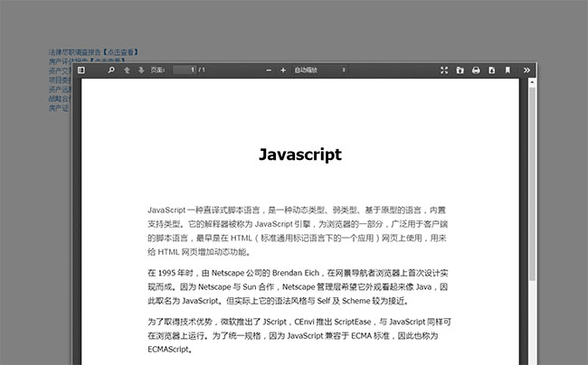Open the find-in-document search tool
The image size is (588, 365).
point(111,70)
